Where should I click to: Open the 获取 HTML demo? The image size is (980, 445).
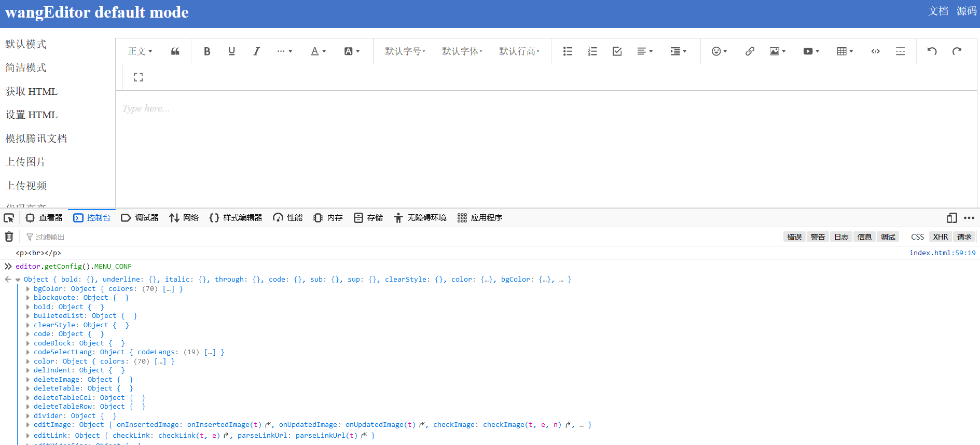[31, 91]
